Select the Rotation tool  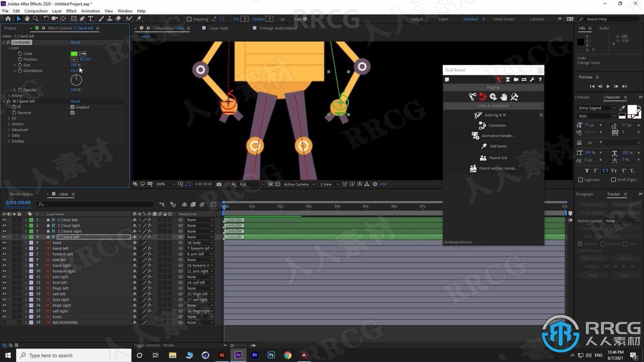click(46, 19)
